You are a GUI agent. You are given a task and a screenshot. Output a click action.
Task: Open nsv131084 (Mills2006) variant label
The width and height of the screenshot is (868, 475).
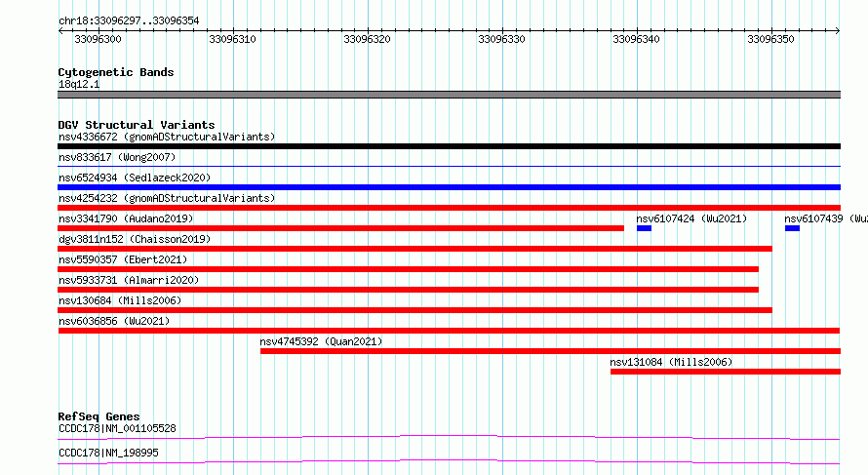point(671,362)
